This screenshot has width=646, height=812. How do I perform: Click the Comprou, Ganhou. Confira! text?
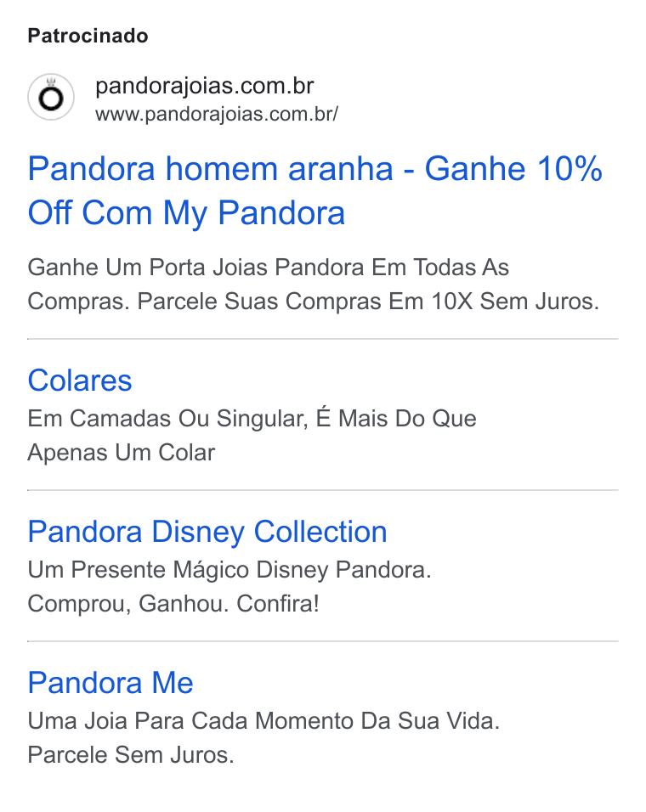pos(173,604)
